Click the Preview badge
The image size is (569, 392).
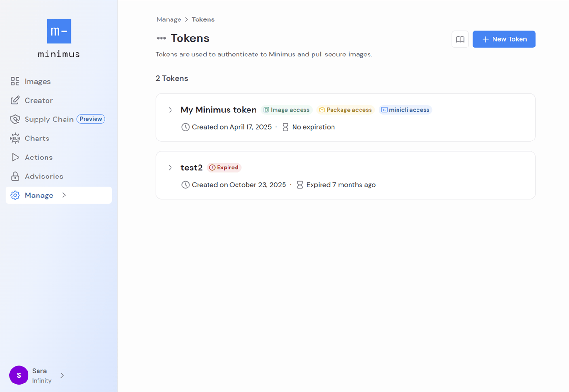[x=91, y=119]
